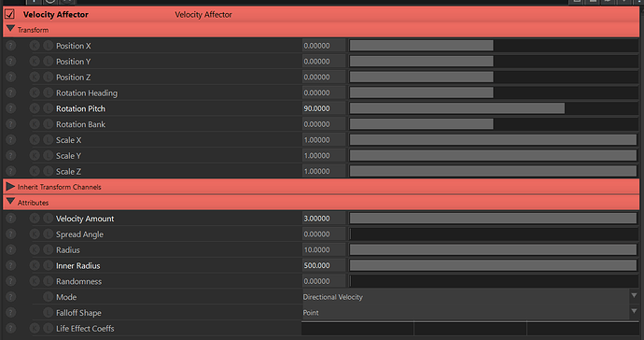Open the help icon beside Velocity Amount
This screenshot has height=340, width=644.
(x=10, y=219)
